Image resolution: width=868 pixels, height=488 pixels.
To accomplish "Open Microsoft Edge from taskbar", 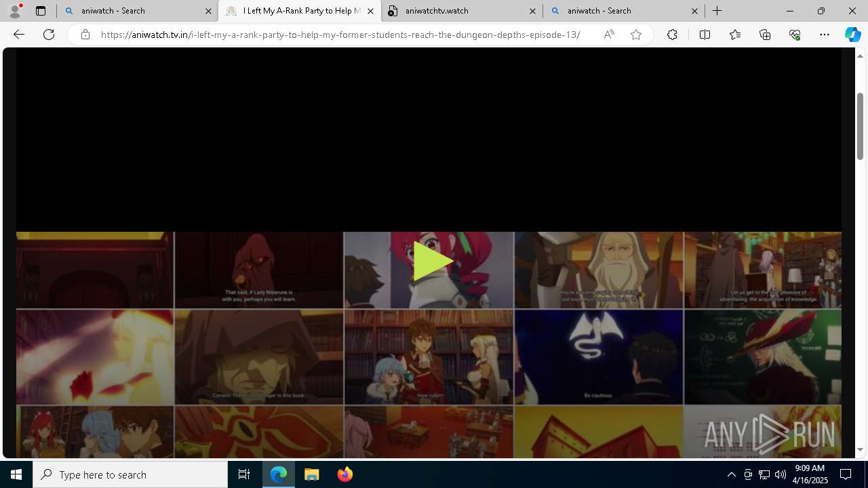I will click(x=279, y=474).
